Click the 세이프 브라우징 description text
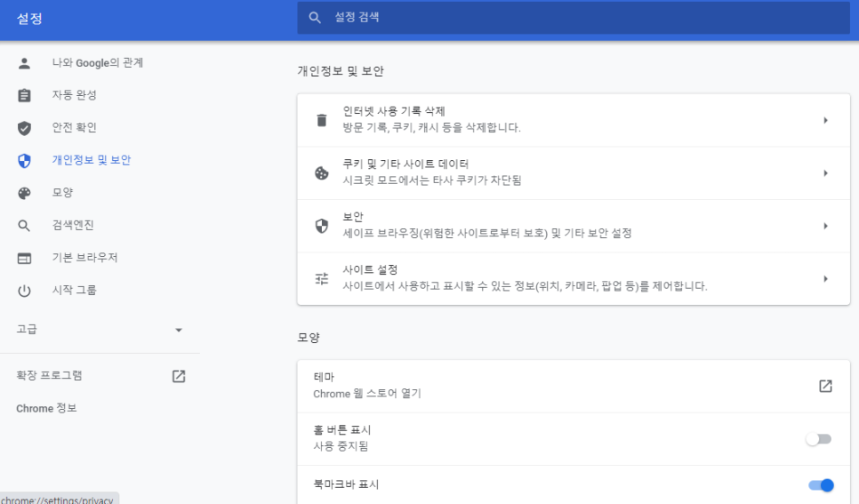Image resolution: width=859 pixels, height=504 pixels. [487, 234]
